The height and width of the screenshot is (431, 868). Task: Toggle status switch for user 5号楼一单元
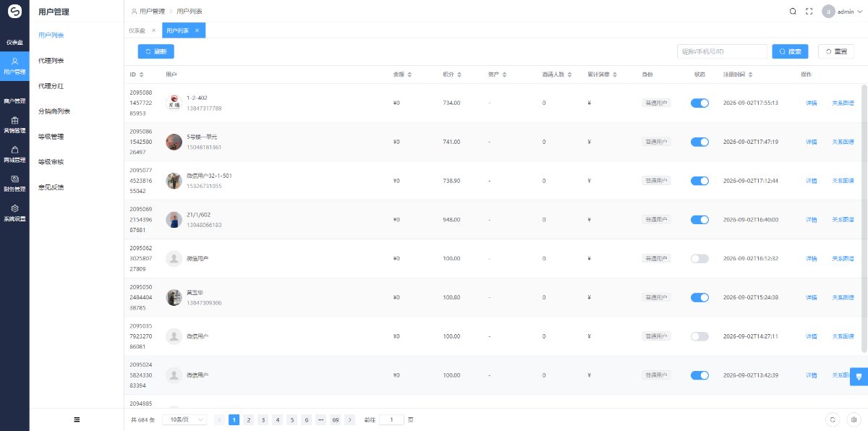pyautogui.click(x=699, y=142)
